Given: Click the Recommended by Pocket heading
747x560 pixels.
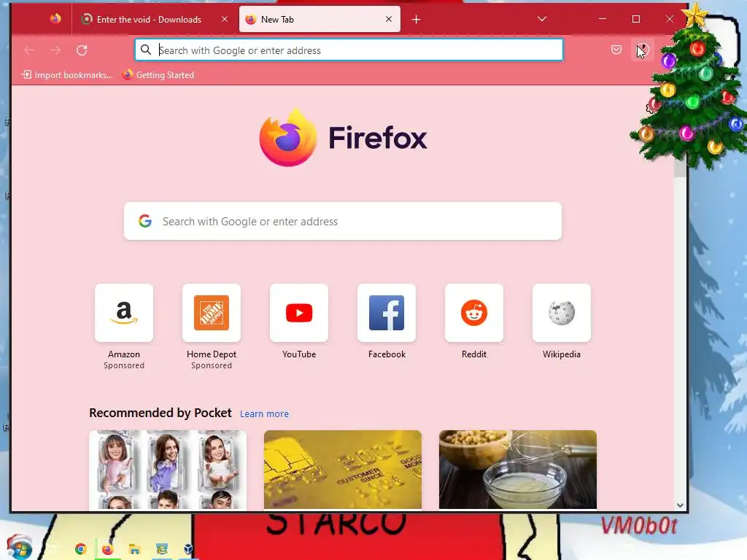Looking at the screenshot, I should click(160, 413).
